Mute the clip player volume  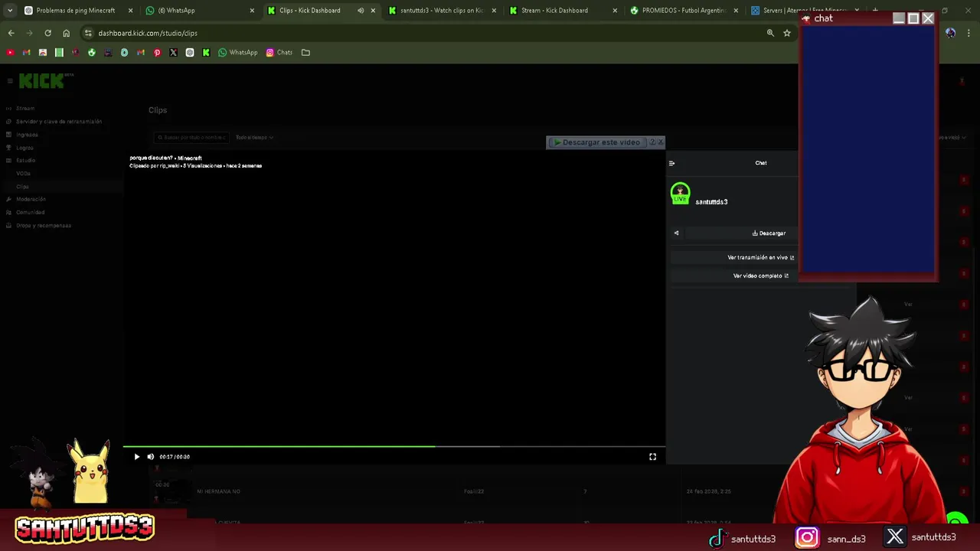pyautogui.click(x=151, y=457)
